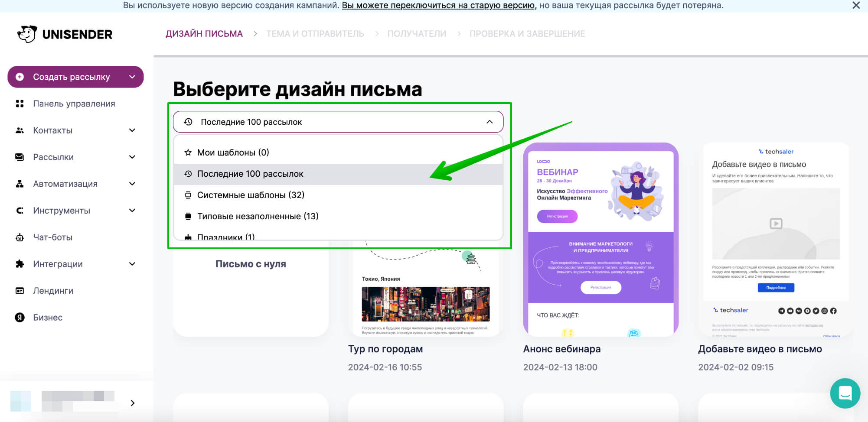The image size is (868, 422).
Task: Expand the sidebar with the bottom arrow
Action: point(133,403)
